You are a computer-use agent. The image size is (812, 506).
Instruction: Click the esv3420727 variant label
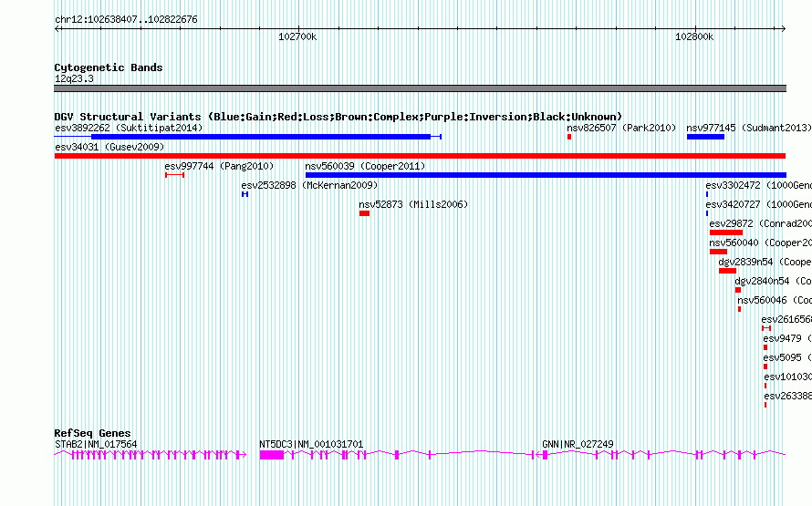pyautogui.click(x=759, y=204)
